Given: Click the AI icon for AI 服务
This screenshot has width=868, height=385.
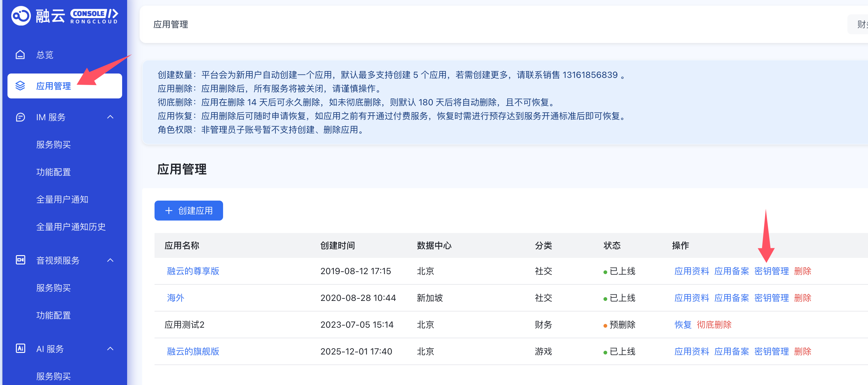Looking at the screenshot, I should tap(20, 348).
